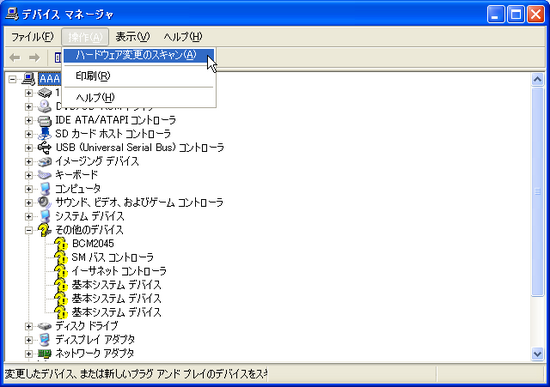Collapse the その他のデバイス node

pyautogui.click(x=29, y=230)
